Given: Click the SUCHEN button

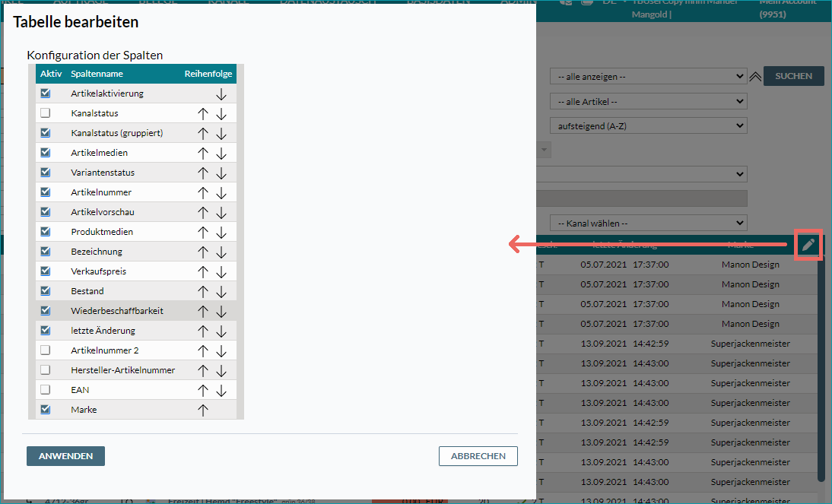Looking at the screenshot, I should click(794, 76).
